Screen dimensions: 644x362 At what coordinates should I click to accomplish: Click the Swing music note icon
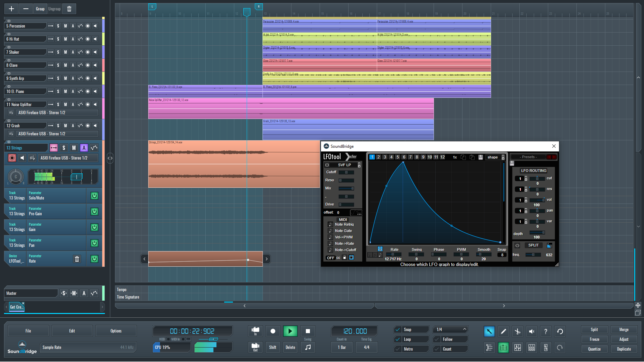tap(308, 347)
